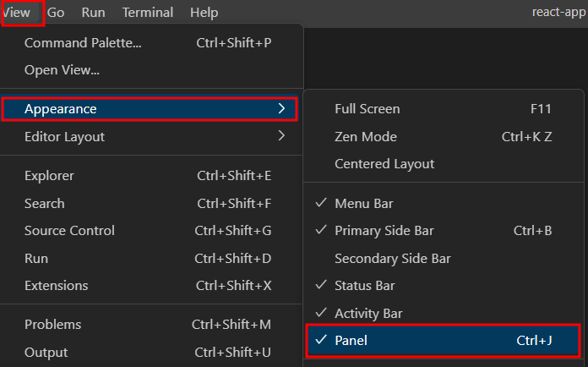Hide the Activity Bar via menu
The image size is (588, 367).
[x=444, y=313]
